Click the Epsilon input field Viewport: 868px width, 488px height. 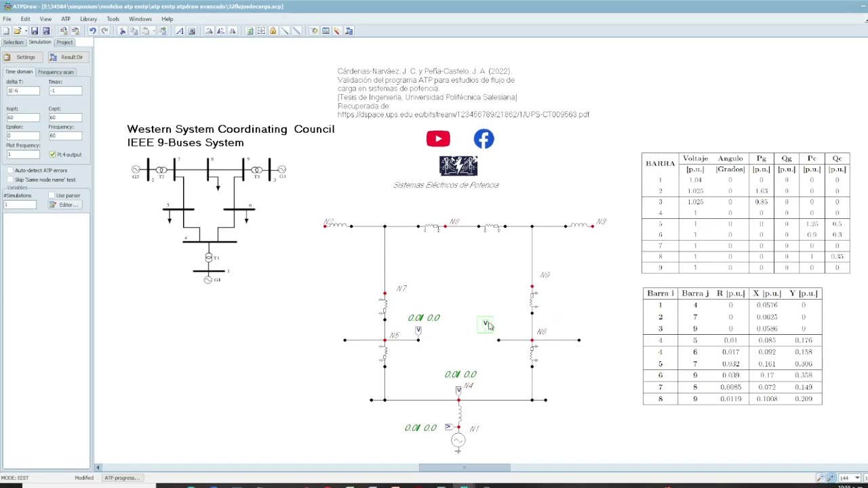pyautogui.click(x=22, y=136)
